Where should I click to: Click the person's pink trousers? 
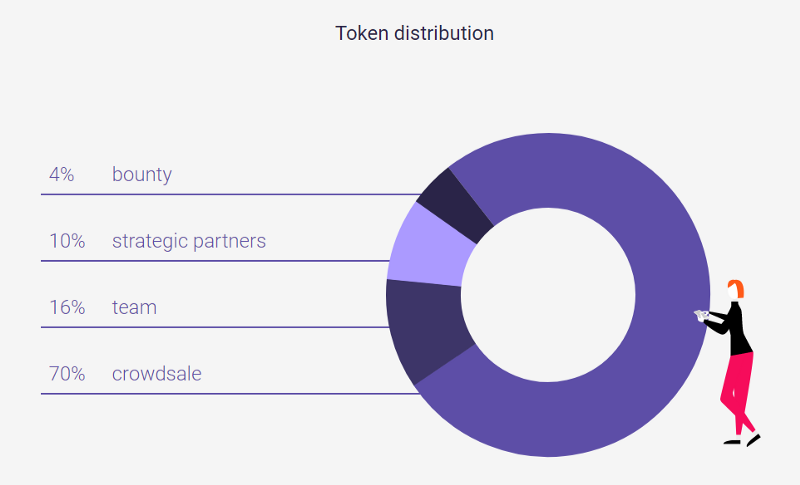[737, 385]
